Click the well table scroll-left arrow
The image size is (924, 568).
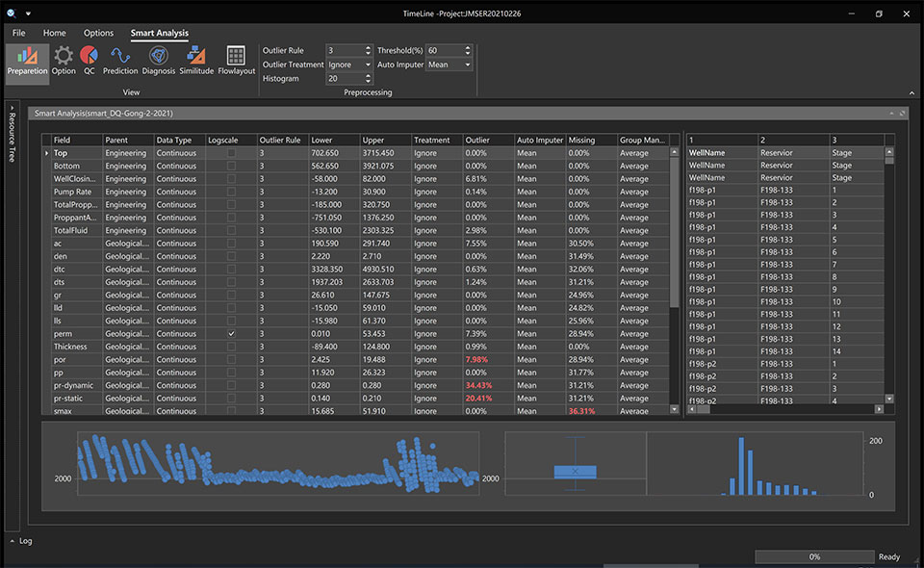coord(692,409)
